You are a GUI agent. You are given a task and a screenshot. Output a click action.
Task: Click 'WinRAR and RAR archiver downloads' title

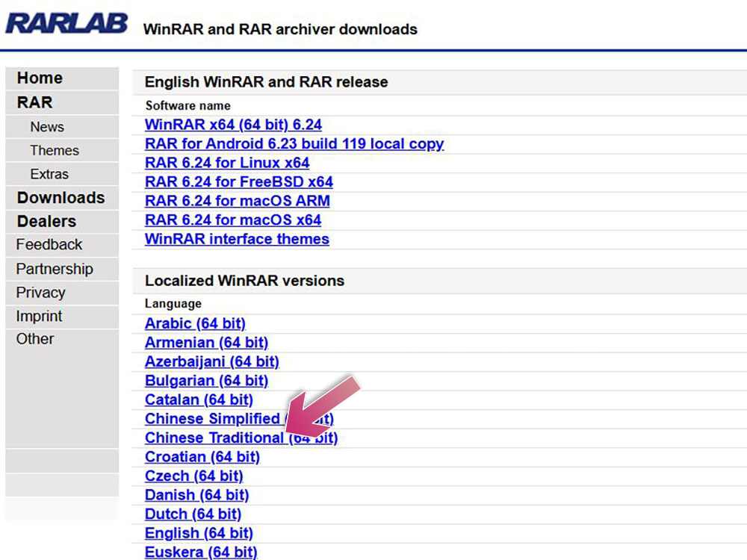[x=280, y=30]
